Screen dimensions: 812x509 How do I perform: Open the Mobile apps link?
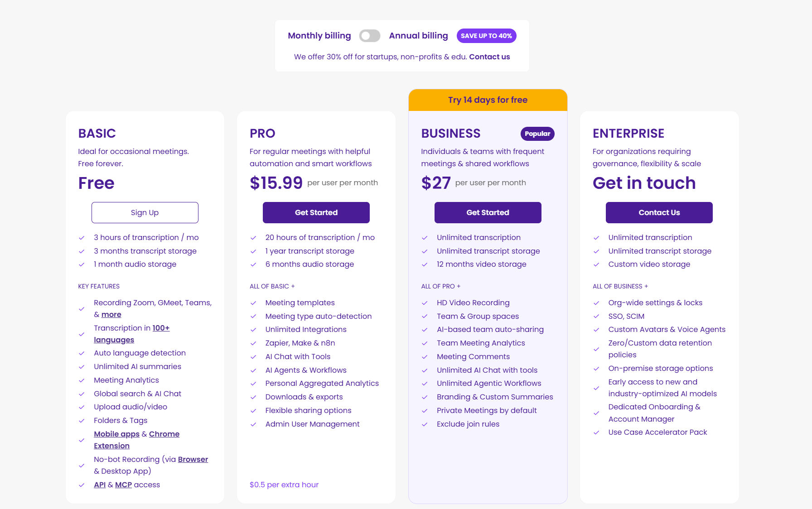[x=116, y=434]
